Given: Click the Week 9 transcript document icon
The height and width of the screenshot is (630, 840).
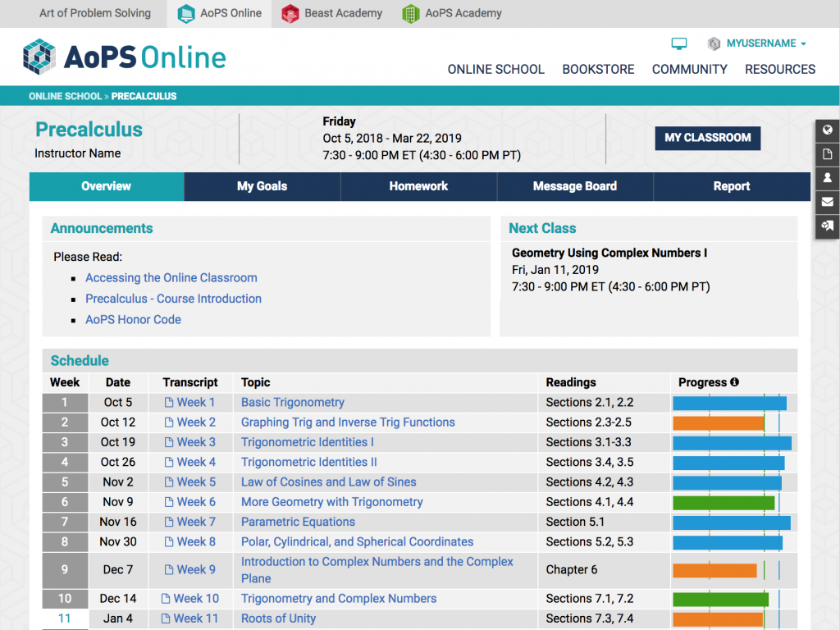Looking at the screenshot, I should pyautogui.click(x=169, y=569).
